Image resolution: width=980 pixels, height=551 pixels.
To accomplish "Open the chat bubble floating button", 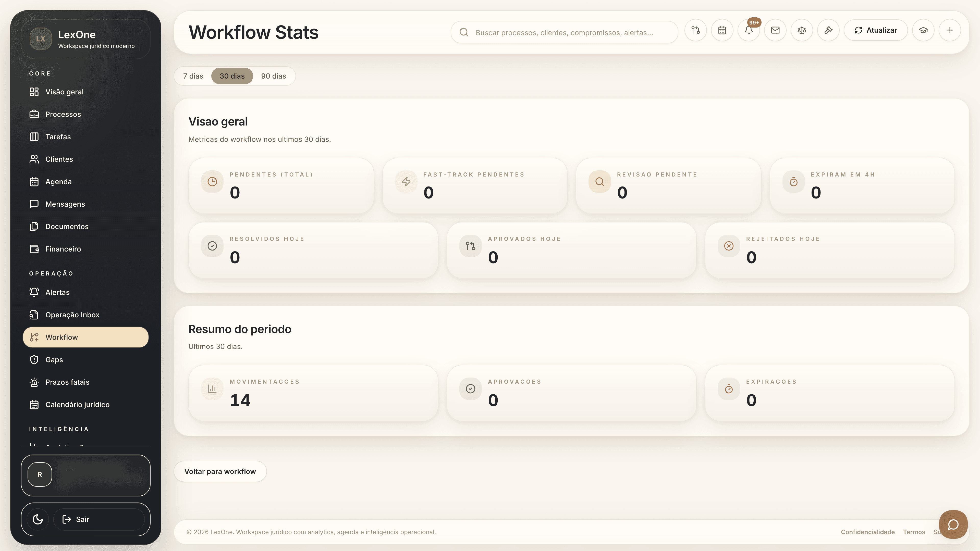I will click(953, 525).
